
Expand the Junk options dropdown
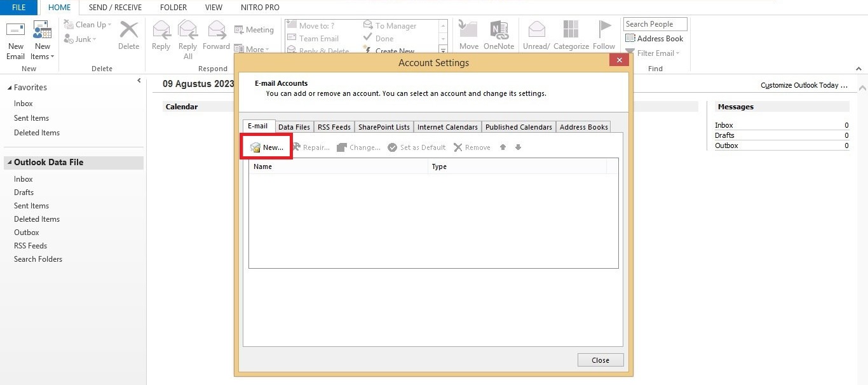(x=80, y=39)
